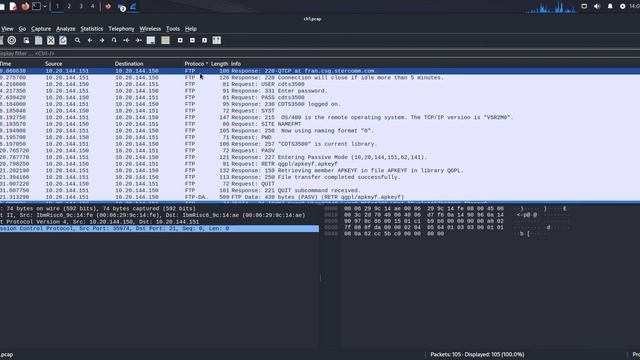Select the FTP-DATA 439 bytes packet
Image resolution: width=640 pixels, height=360 pixels.
[x=320, y=197]
